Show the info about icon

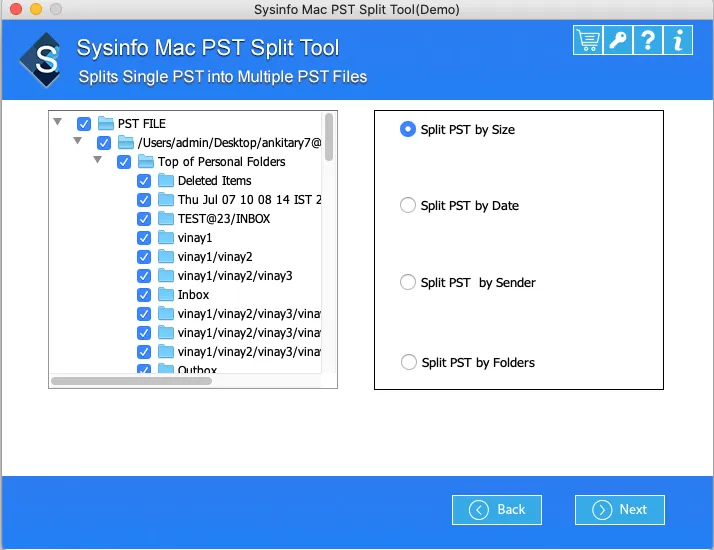(678, 40)
